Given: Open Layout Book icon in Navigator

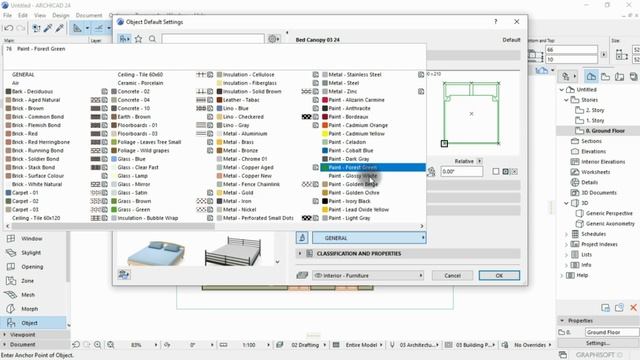Looking at the screenshot, I should coord(619,76).
